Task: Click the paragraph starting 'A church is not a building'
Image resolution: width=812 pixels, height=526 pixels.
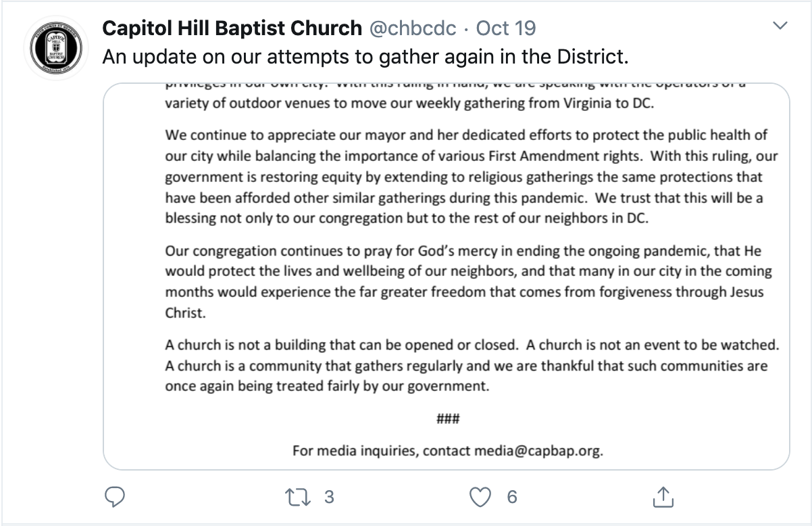Action: pyautogui.click(x=472, y=366)
